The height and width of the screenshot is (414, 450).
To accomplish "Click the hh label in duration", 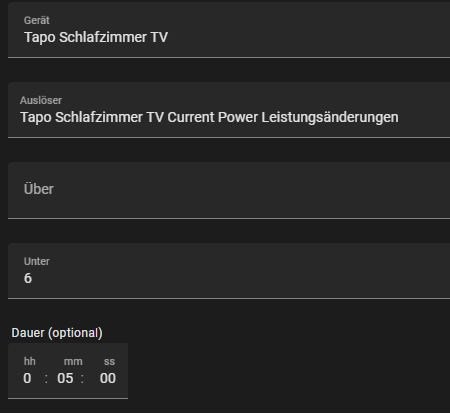I will [x=30, y=361].
